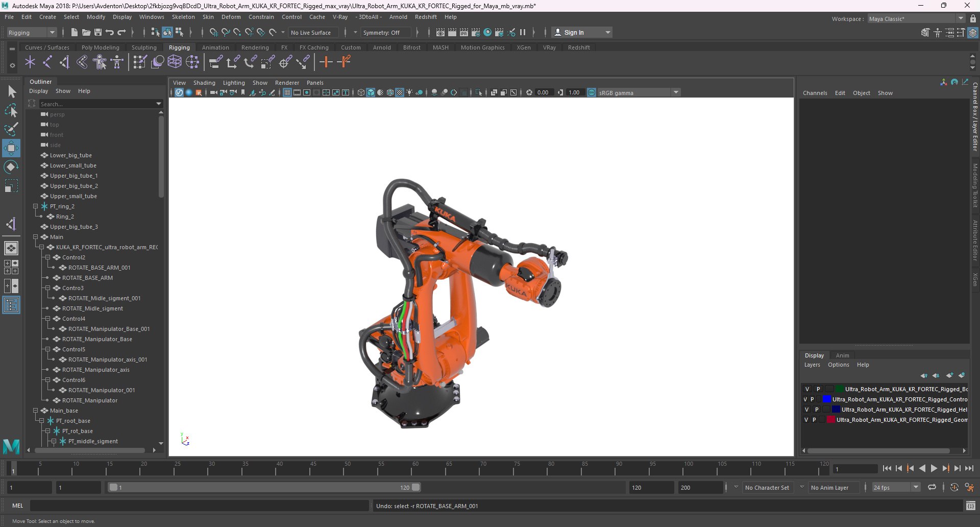Open the Rigging menu set dropdown
The height and width of the screenshot is (527, 980).
coord(32,32)
